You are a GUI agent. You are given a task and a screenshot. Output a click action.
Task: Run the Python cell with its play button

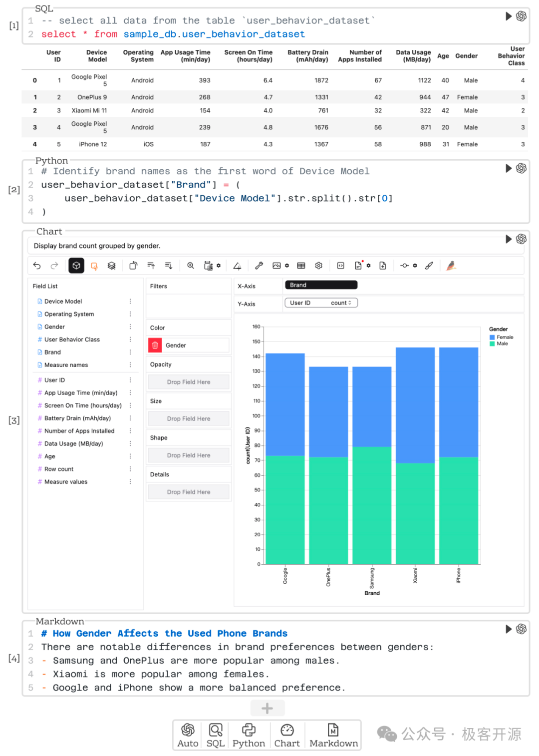click(x=509, y=168)
